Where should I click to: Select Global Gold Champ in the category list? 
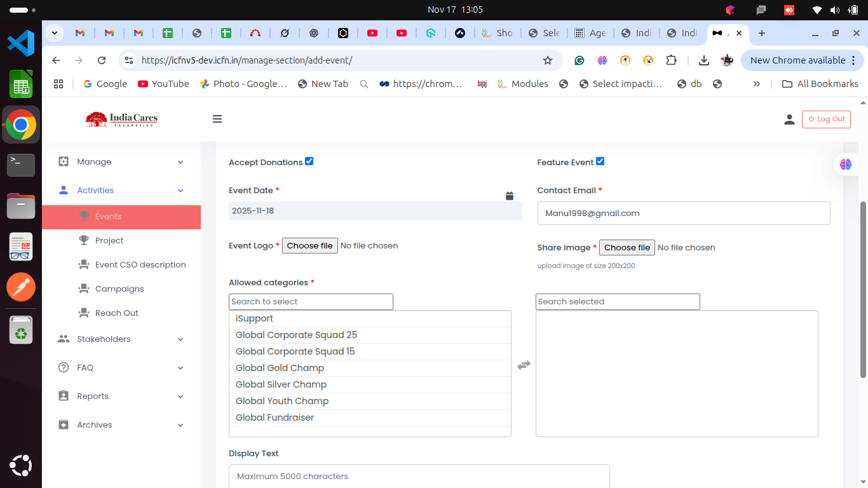point(280,368)
